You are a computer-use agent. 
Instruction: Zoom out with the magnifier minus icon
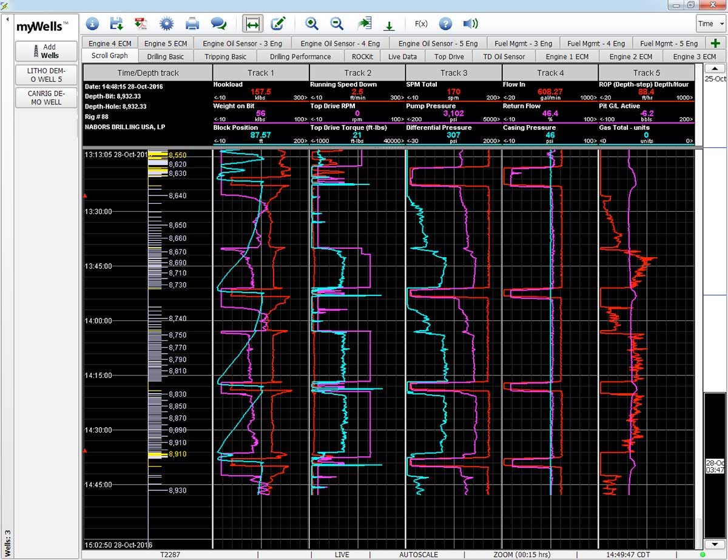pos(337,24)
